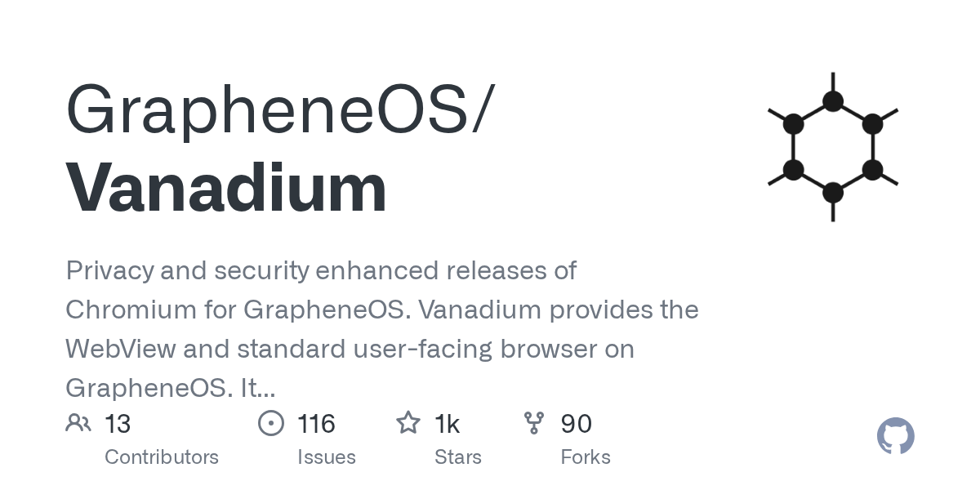
Task: Click the fork count 90
Action: click(x=576, y=424)
